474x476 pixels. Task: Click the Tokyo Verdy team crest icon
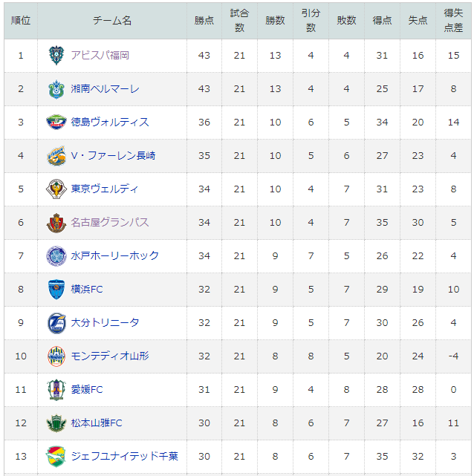(56, 189)
